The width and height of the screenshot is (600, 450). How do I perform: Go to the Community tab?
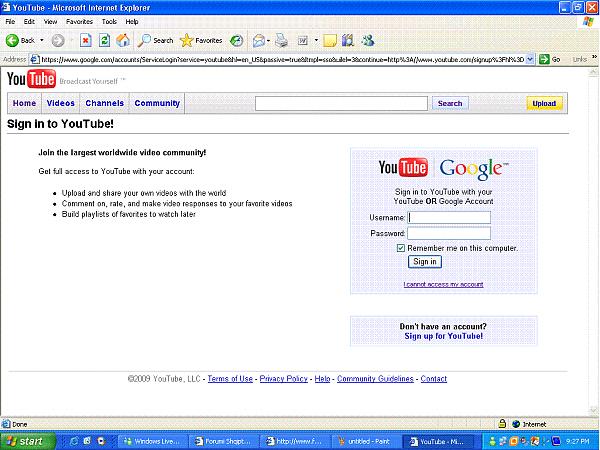click(157, 103)
